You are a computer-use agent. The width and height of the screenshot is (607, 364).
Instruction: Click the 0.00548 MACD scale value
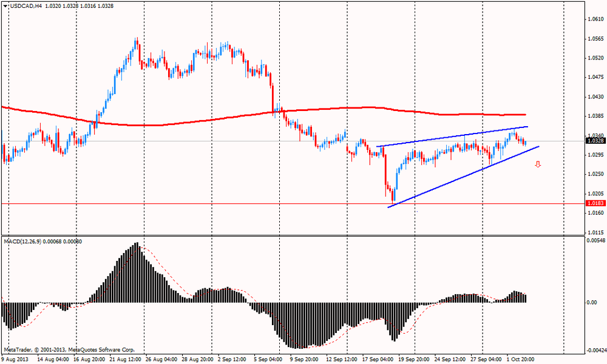tap(595, 241)
